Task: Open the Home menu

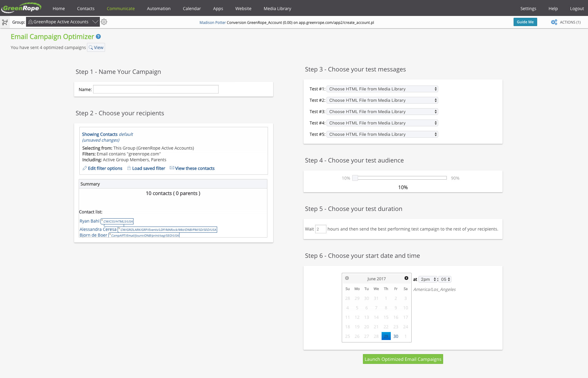Action: click(59, 9)
